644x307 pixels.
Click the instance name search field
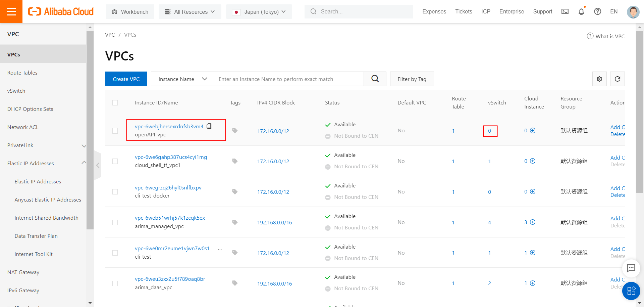[x=287, y=79]
